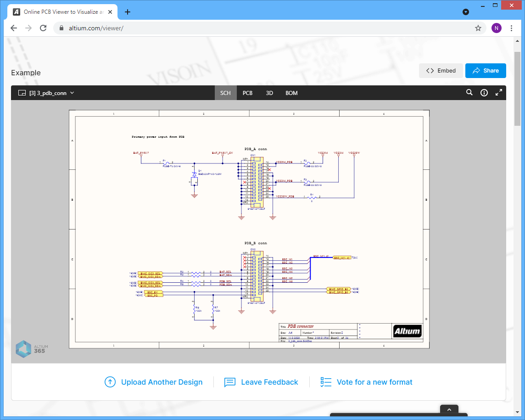Click the blue Share button
Image resolution: width=525 pixels, height=420 pixels.
click(x=486, y=71)
